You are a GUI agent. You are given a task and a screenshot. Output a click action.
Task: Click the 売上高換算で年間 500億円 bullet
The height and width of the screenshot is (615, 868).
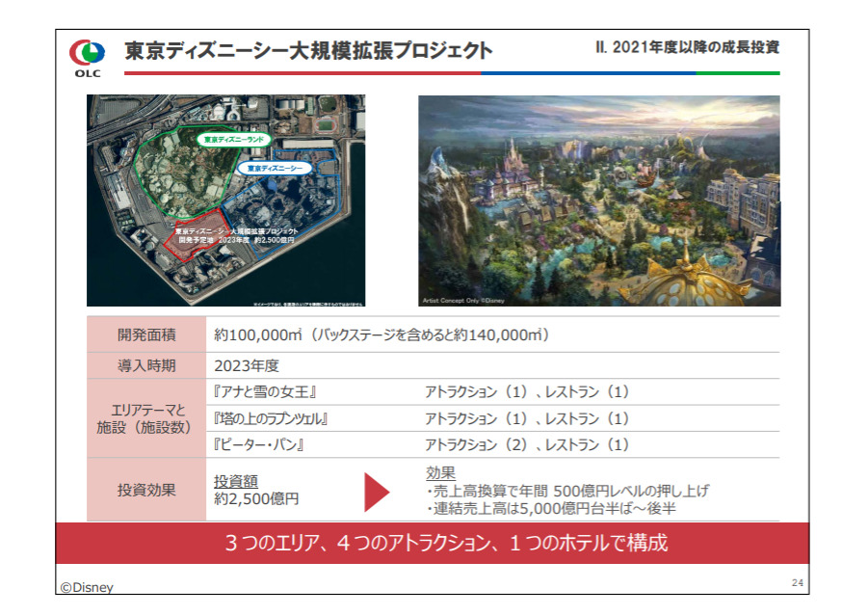567,491
